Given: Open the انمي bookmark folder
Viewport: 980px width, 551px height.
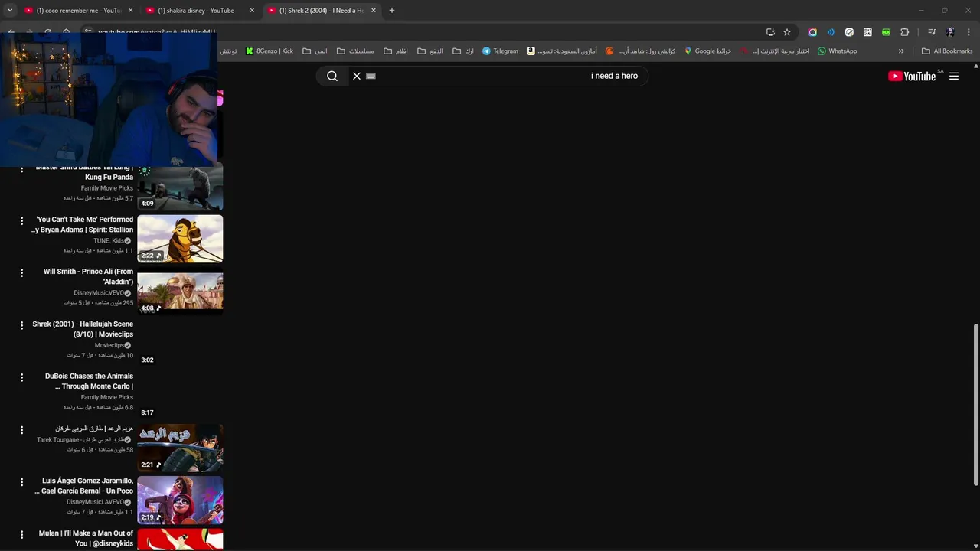Looking at the screenshot, I should pyautogui.click(x=315, y=51).
